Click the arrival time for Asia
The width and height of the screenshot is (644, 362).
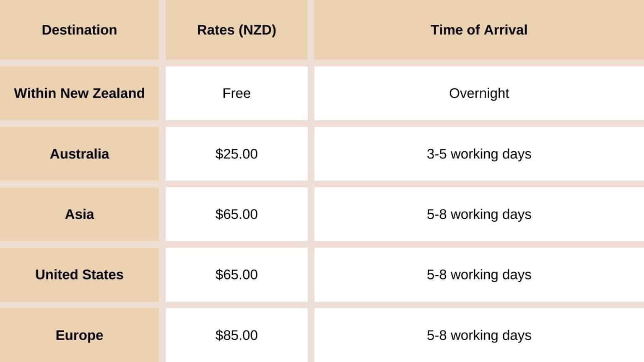click(x=479, y=214)
